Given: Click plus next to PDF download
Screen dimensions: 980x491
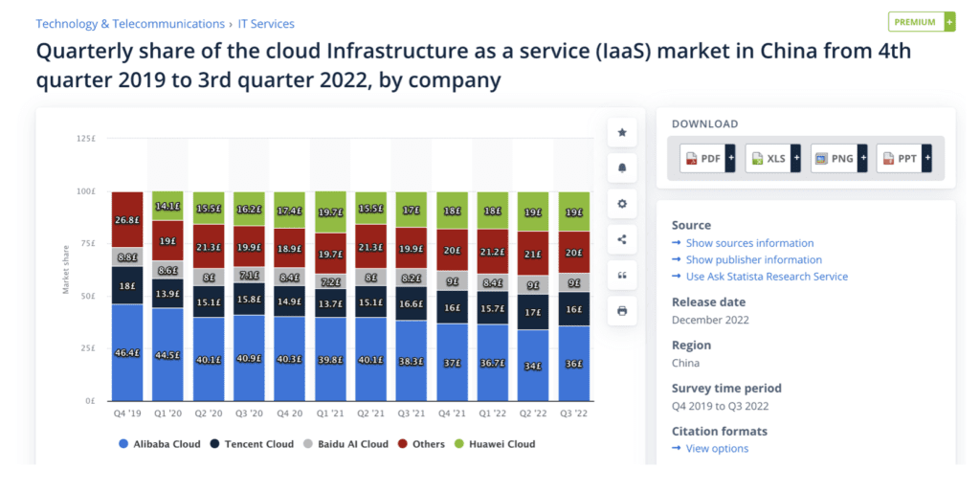Looking at the screenshot, I should pyautogui.click(x=730, y=158).
